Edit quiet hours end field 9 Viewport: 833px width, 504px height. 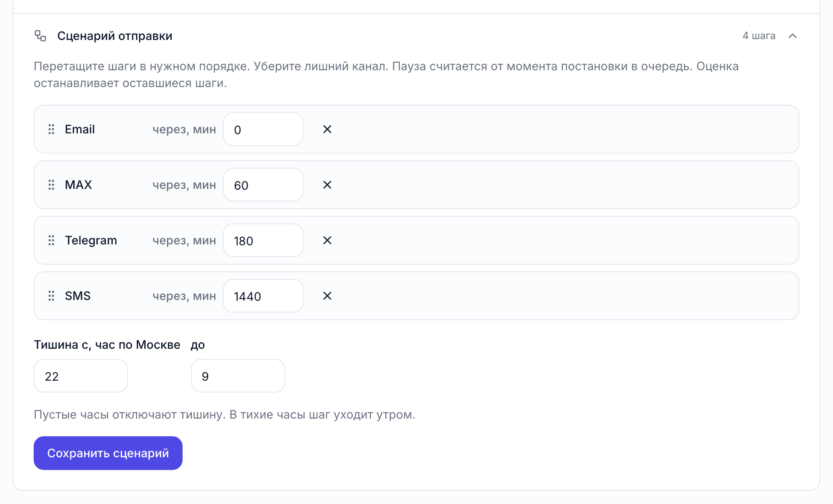238,376
